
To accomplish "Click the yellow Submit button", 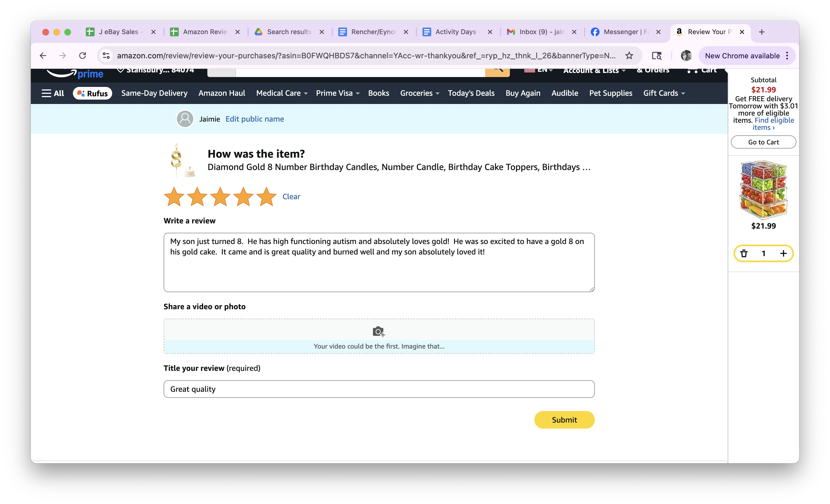I will (x=564, y=420).
